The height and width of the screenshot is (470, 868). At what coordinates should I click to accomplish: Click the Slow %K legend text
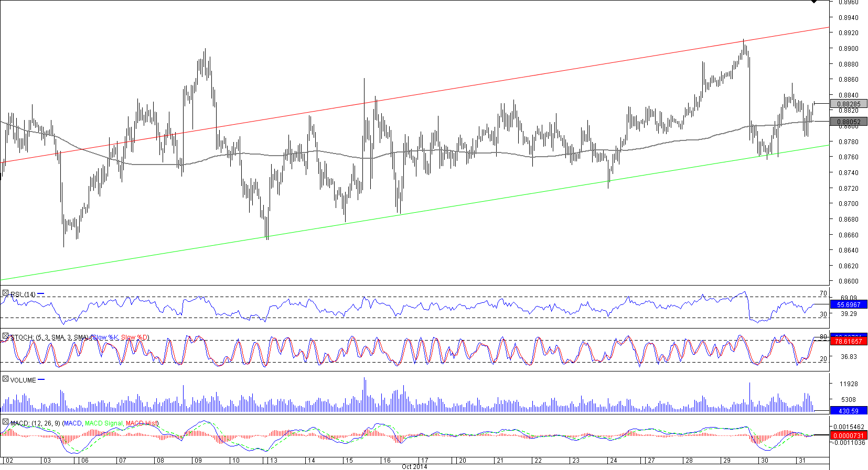105,337
